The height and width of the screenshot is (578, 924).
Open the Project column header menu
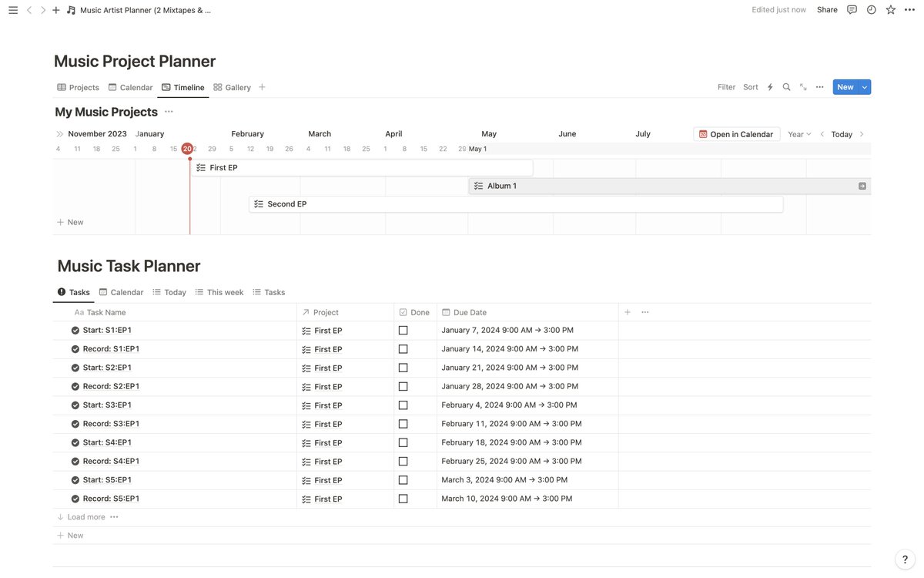346,312
